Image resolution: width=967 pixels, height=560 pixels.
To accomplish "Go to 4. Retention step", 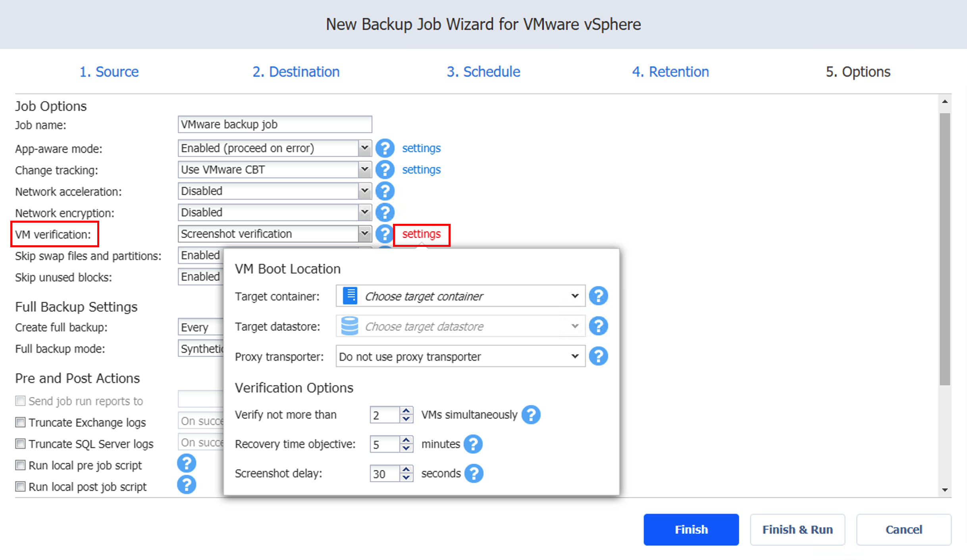I will pyautogui.click(x=670, y=72).
